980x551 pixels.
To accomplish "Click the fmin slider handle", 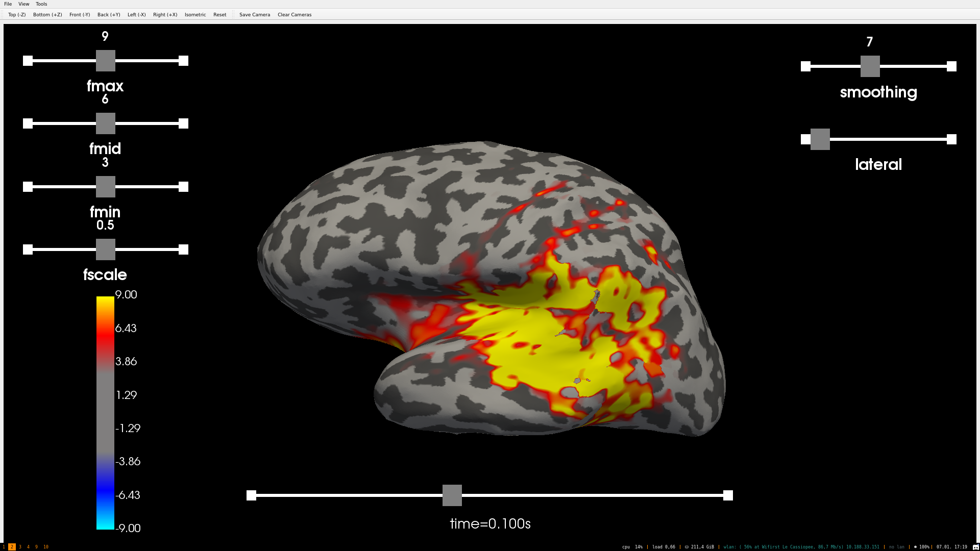I will coord(106,187).
